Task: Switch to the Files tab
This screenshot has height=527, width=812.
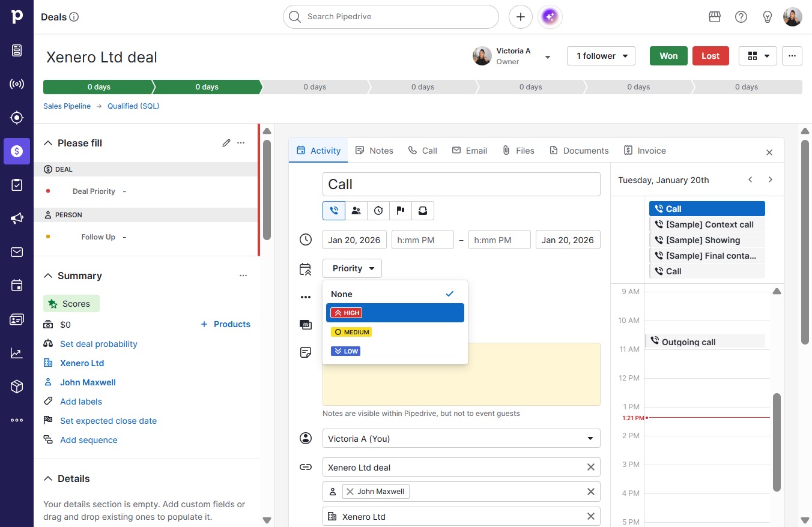Action: 518,151
